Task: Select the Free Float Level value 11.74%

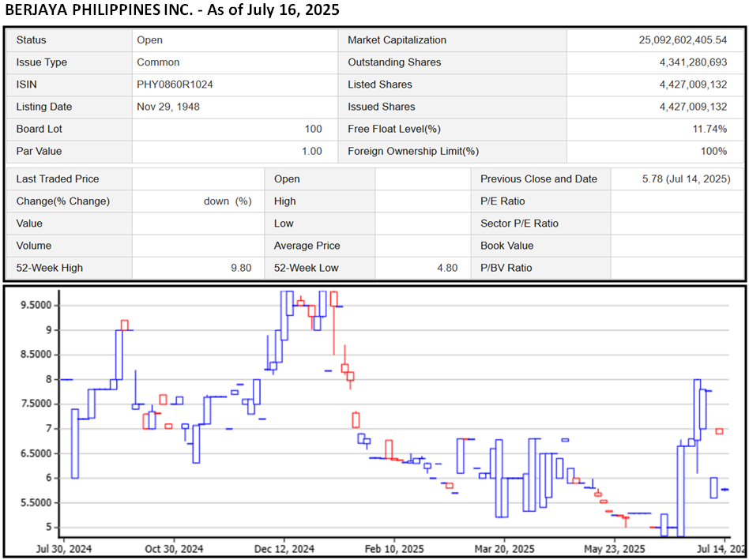Action: tap(709, 129)
